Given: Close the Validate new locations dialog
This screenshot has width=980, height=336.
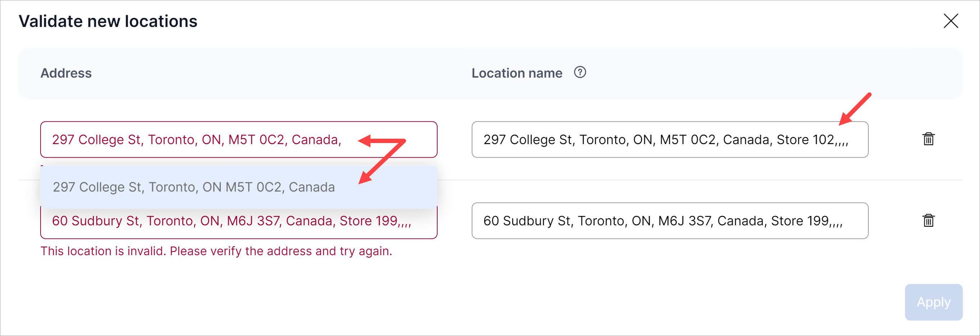Looking at the screenshot, I should [950, 21].
